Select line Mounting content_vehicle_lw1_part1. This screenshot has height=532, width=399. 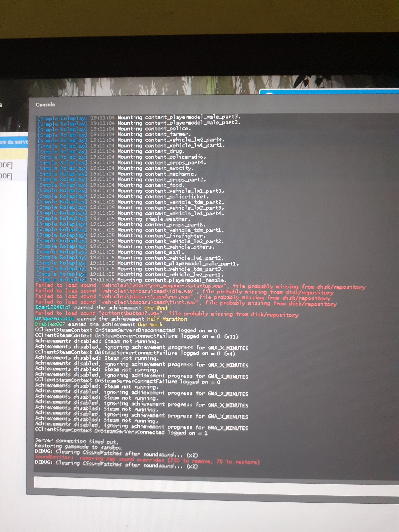pos(131,146)
